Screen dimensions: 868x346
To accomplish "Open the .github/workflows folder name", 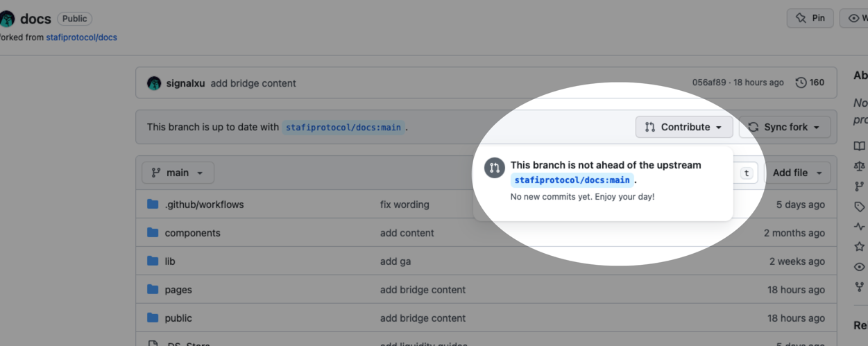I will (204, 205).
